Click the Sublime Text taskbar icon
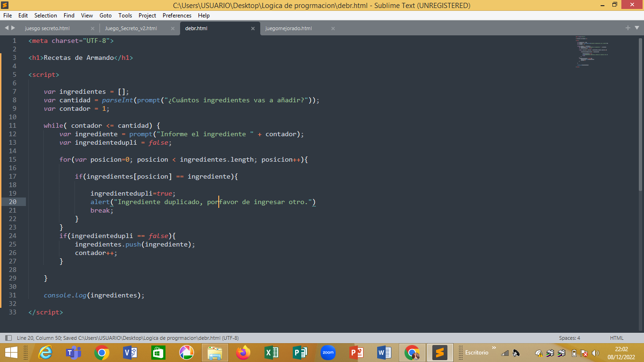The image size is (644, 362). [x=440, y=353]
